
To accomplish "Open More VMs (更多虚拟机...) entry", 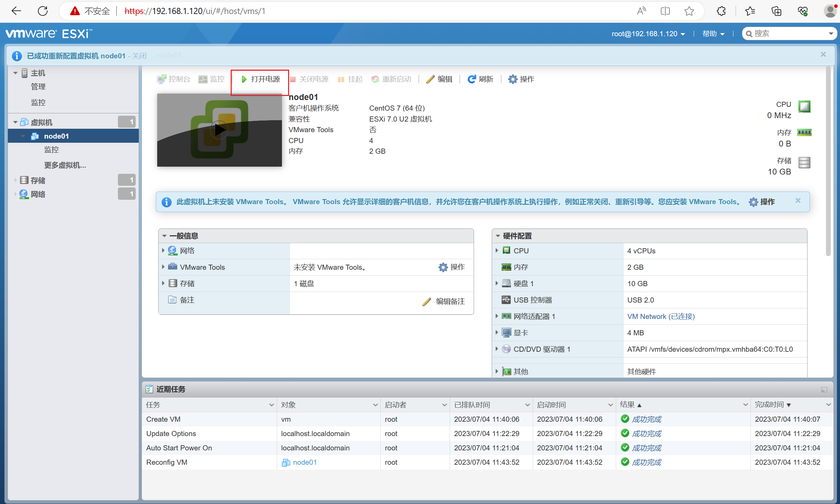I will tap(65, 165).
